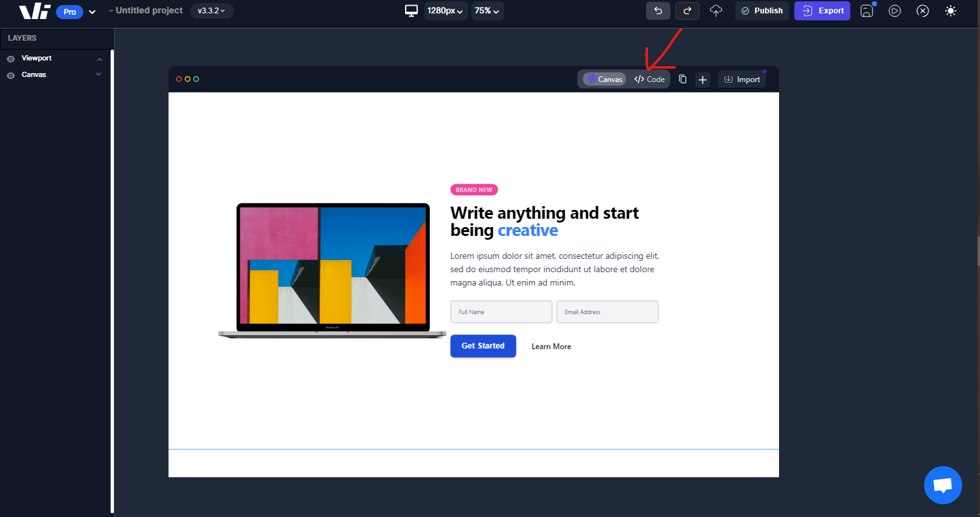Click the Get Started button
980x517 pixels.
(x=483, y=346)
